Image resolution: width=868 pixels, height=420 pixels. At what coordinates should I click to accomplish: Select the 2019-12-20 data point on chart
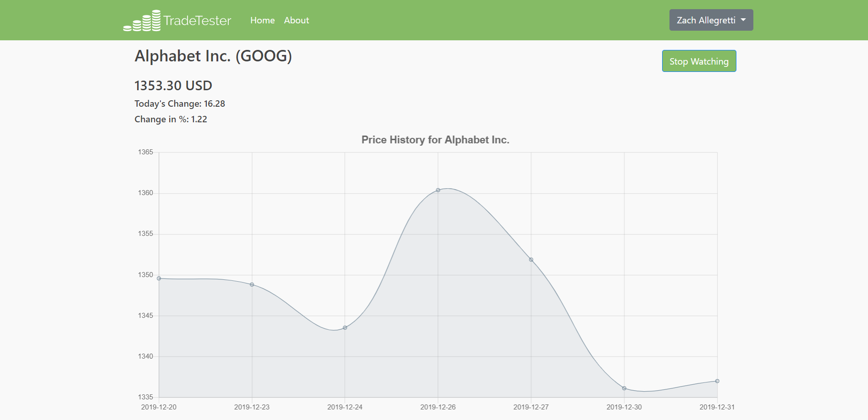[159, 278]
